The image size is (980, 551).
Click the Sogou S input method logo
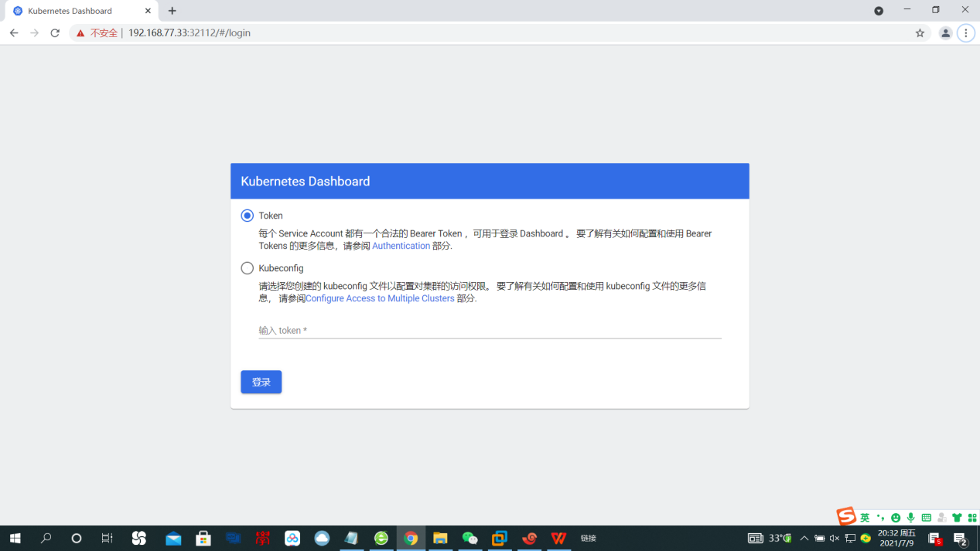click(x=846, y=516)
